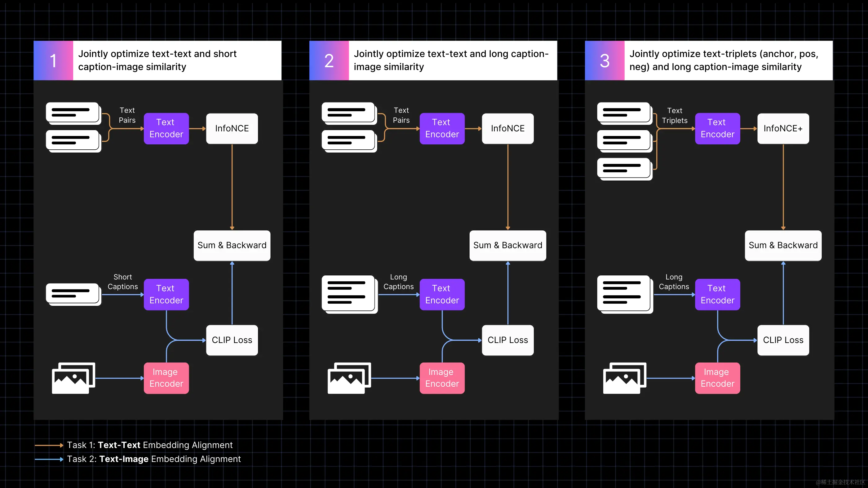This screenshot has width=868, height=488.
Task: Click the Task 1 Text-Text legend entry
Action: 149,445
